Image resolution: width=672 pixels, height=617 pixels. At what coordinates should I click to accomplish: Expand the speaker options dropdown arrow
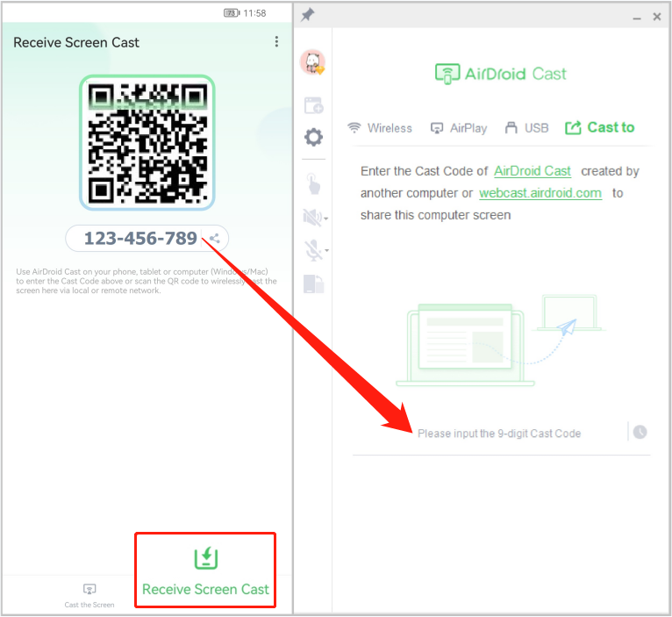coord(326,219)
